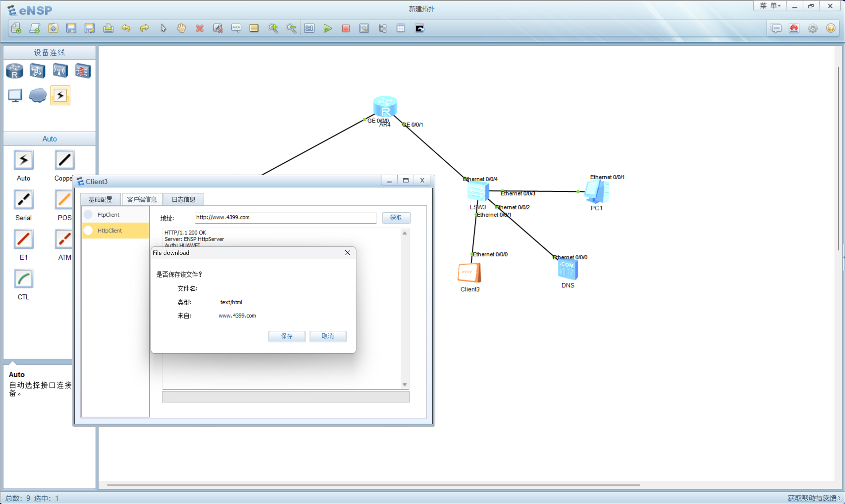The image size is (845, 504).
Task: Select the AR4 router on canvas
Action: [385, 107]
